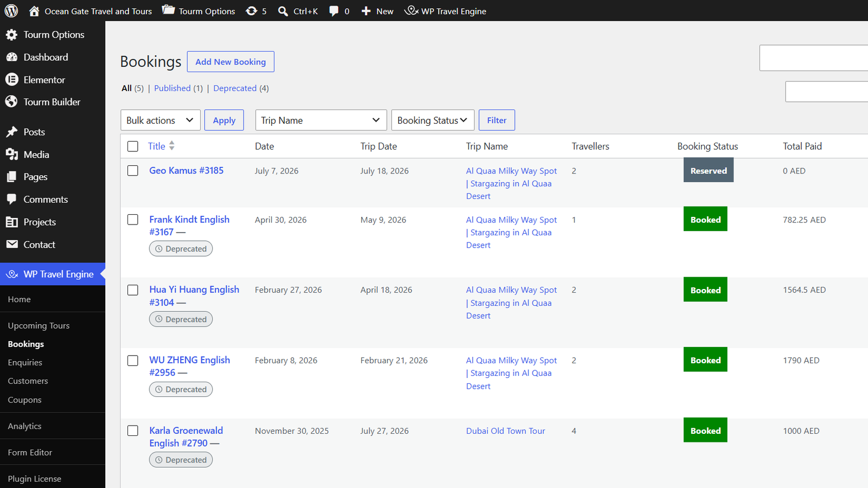Open the Media sidebar icon
This screenshot has width=868, height=488.
(12, 155)
